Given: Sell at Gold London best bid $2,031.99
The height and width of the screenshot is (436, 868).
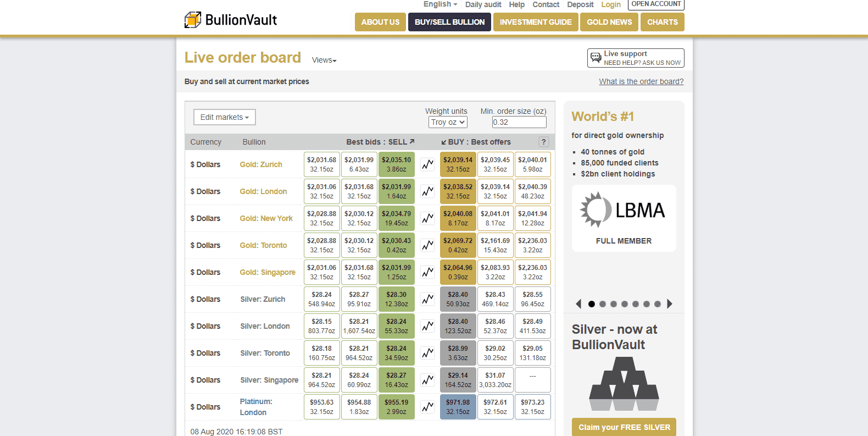Looking at the screenshot, I should 396,191.
